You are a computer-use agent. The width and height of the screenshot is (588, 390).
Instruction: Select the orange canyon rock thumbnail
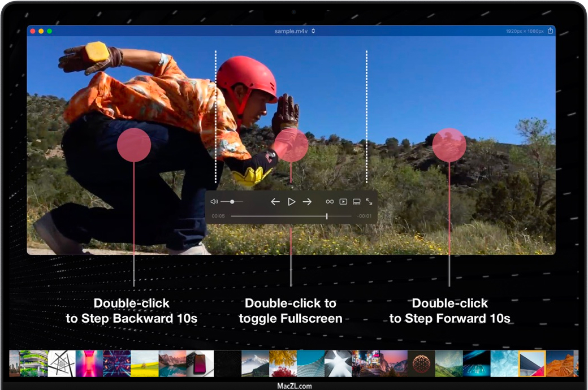pos(560,363)
